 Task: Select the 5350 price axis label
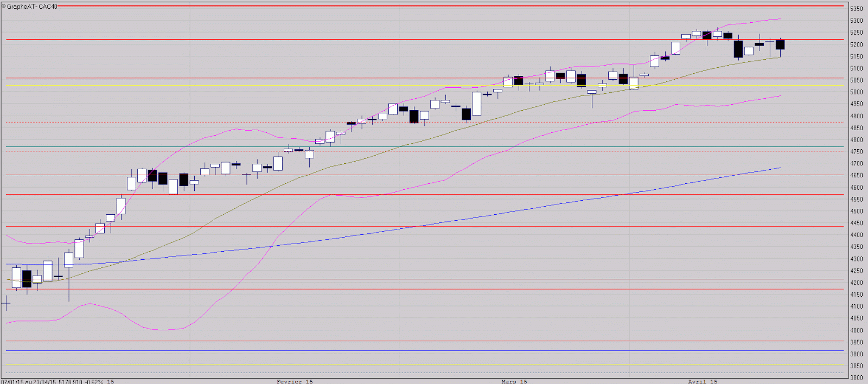click(857, 9)
